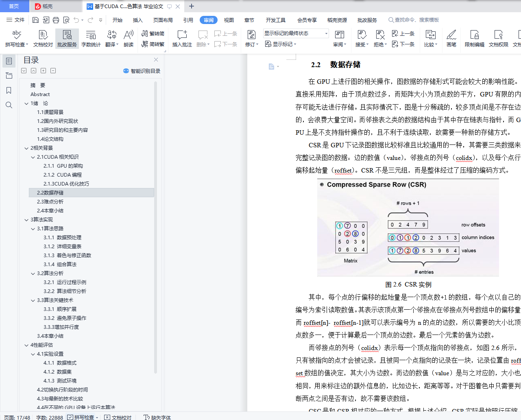Jump to 上一条 revision beside 接受
521x420 pixels.
(403, 33)
